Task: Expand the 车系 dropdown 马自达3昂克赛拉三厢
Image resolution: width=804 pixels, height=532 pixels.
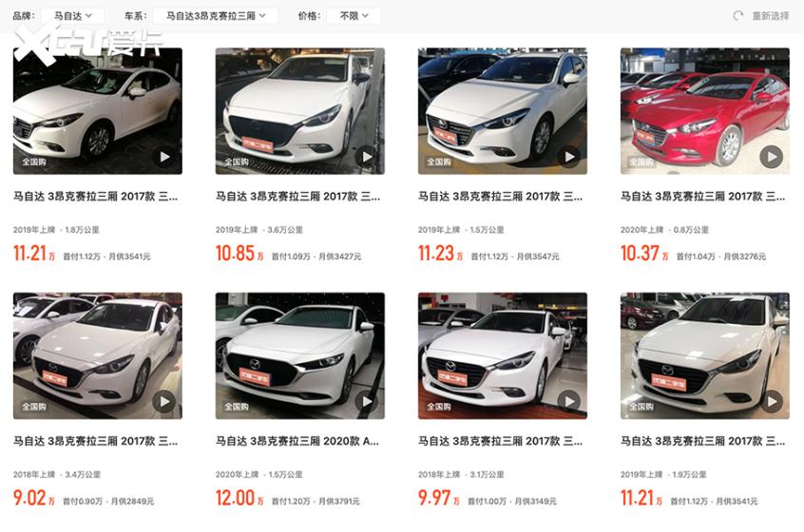Action: click(x=216, y=16)
